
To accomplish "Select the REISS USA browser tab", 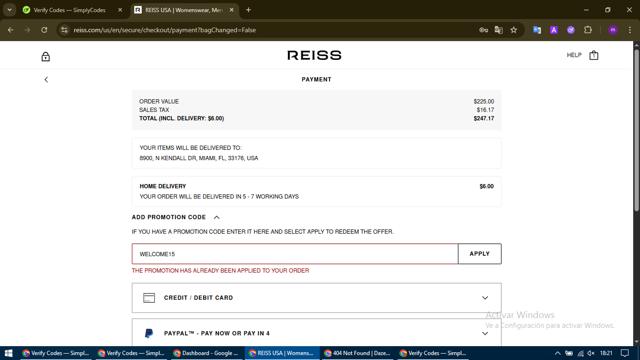I will (184, 10).
